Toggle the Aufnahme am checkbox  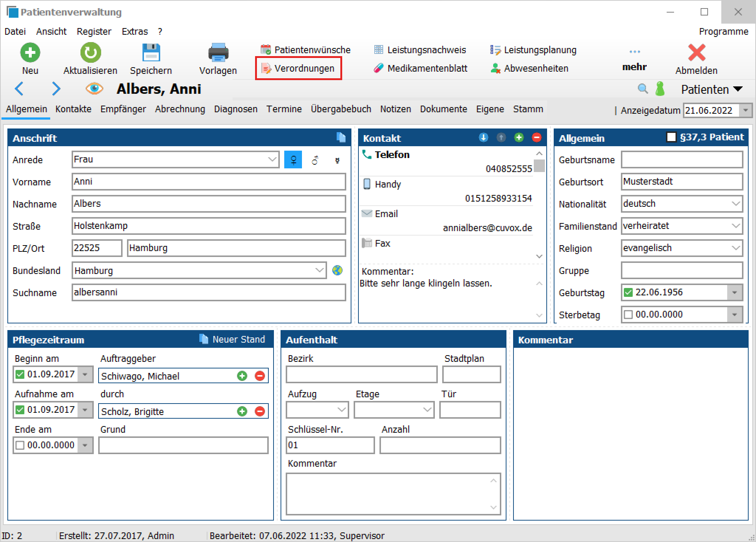coord(20,410)
